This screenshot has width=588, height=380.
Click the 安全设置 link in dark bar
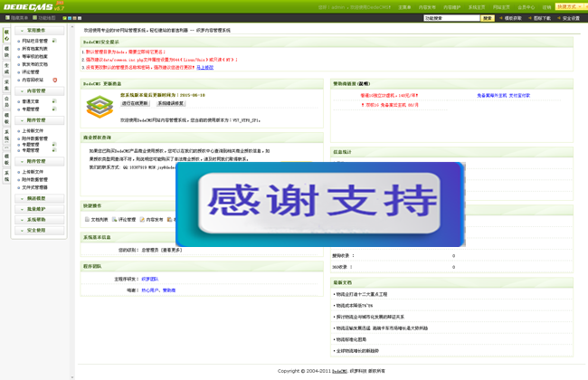point(571,18)
